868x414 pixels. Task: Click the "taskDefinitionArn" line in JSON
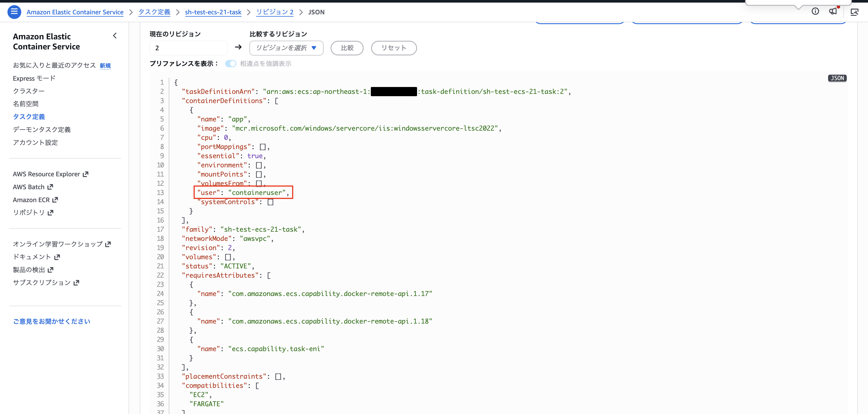pyautogui.click(x=376, y=92)
